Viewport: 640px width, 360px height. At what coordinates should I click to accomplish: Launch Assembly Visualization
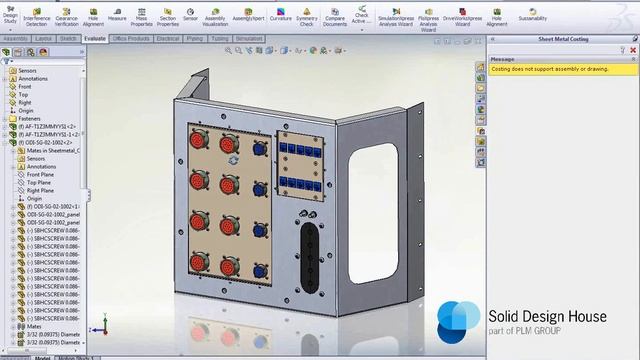click(x=215, y=18)
